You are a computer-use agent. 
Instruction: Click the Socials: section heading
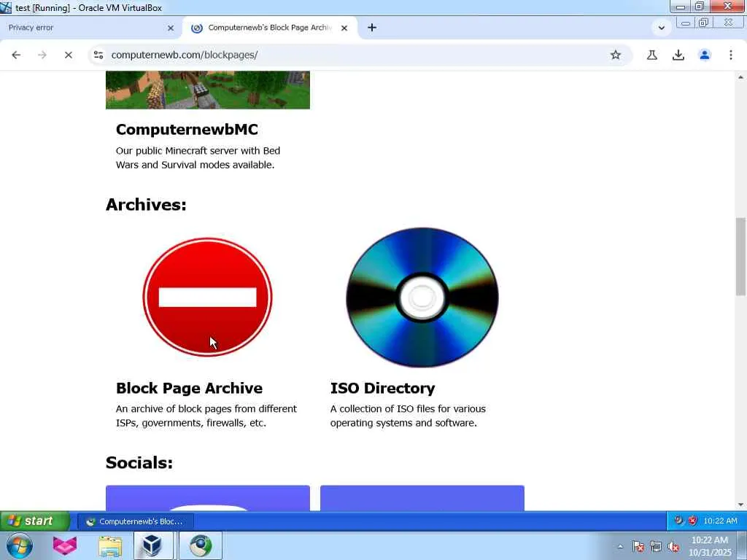139,462
